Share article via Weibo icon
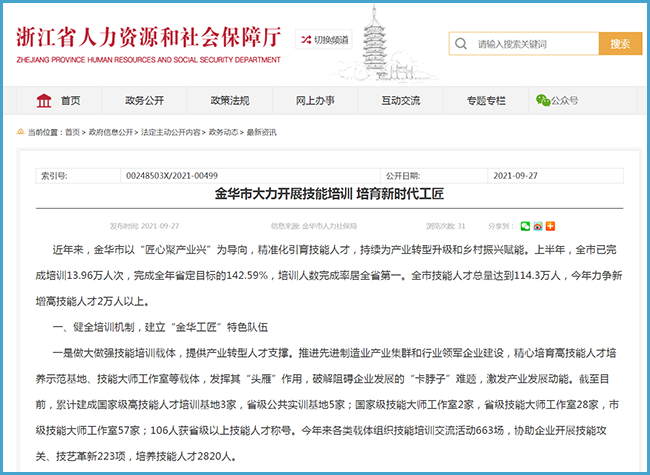The height and width of the screenshot is (475, 650). point(538,226)
